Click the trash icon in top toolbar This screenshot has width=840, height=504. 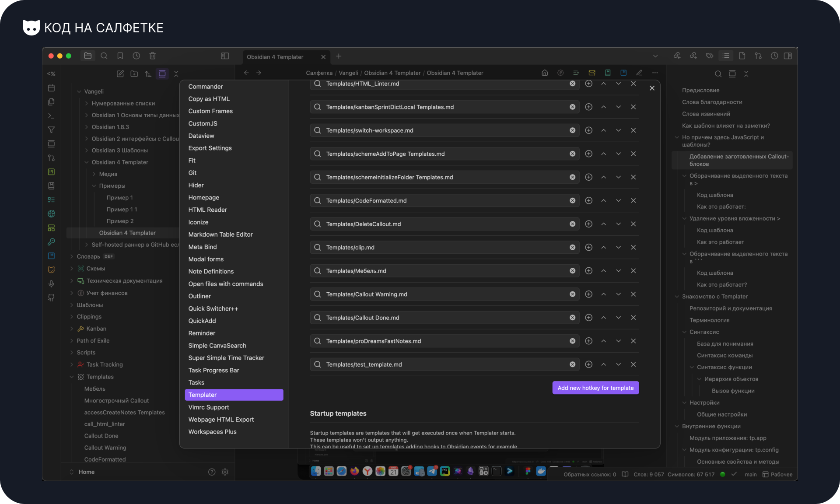point(153,56)
